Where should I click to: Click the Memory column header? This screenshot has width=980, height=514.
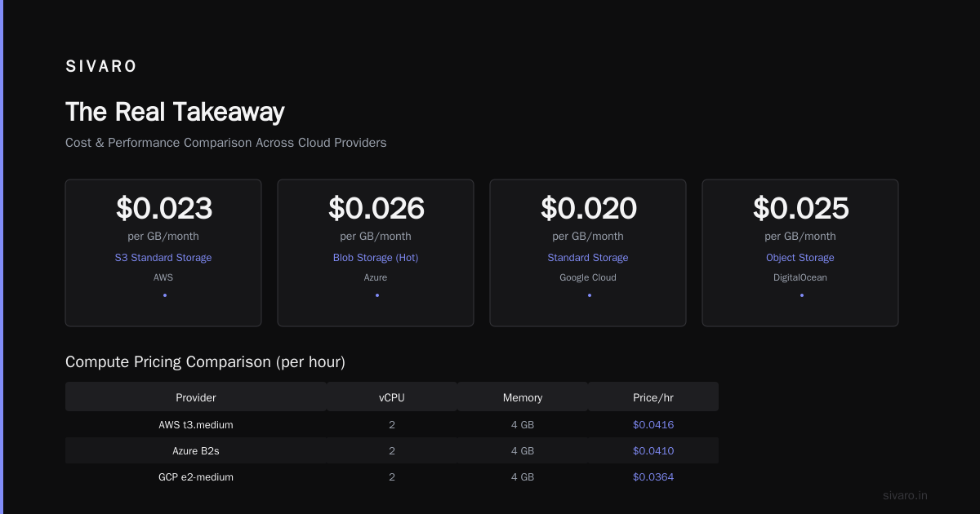coord(523,397)
